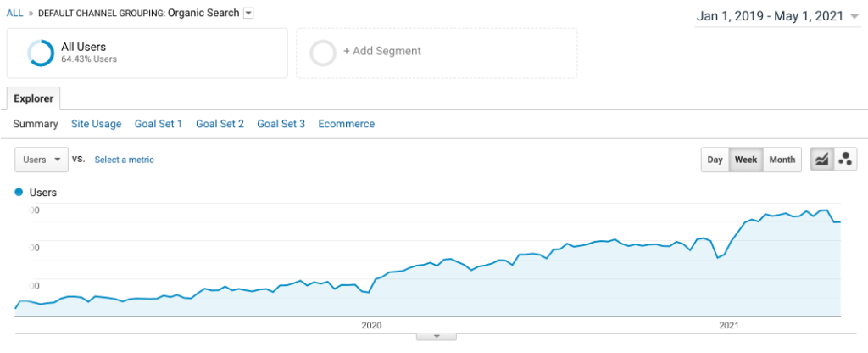
Task: Select the Explorer tab
Action: (34, 98)
